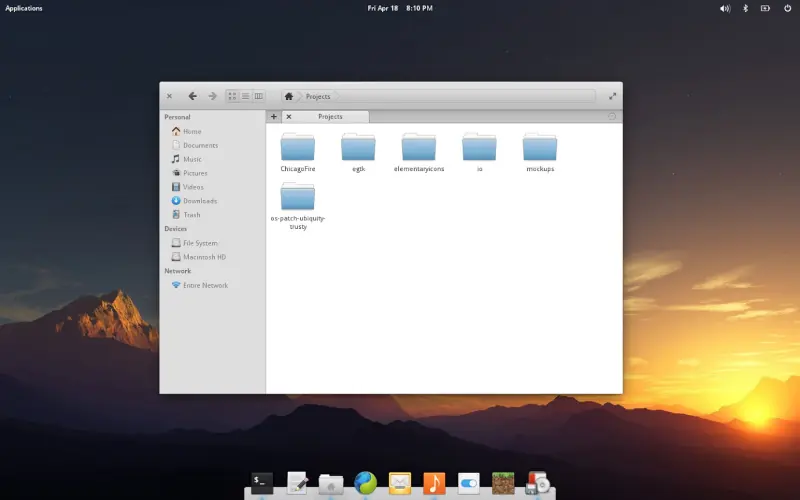Launch the music player from the dock
This screenshot has width=800, height=500.
(434, 483)
